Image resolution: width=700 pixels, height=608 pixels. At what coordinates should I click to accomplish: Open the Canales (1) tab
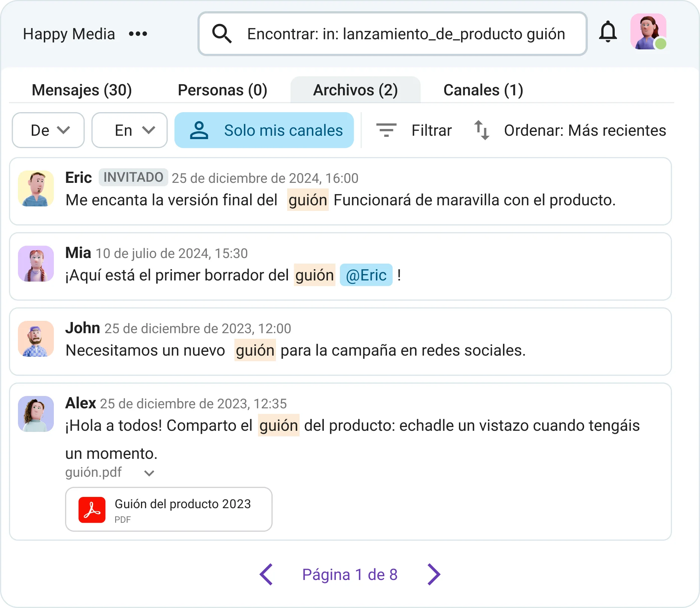click(483, 90)
